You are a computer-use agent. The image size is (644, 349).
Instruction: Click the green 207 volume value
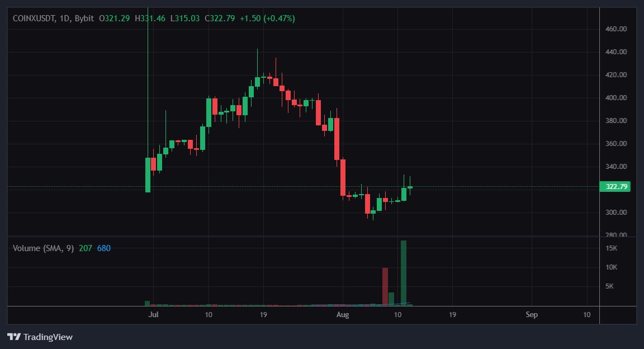[86, 248]
